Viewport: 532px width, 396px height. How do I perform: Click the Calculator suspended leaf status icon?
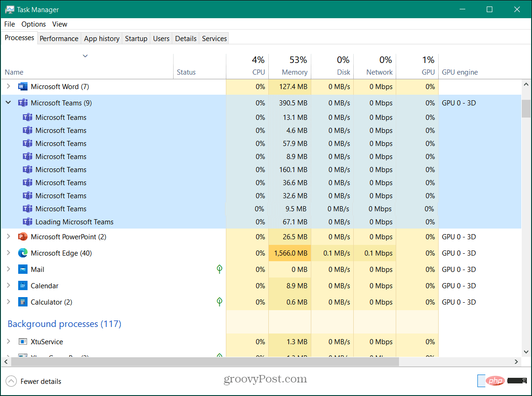pyautogui.click(x=219, y=302)
